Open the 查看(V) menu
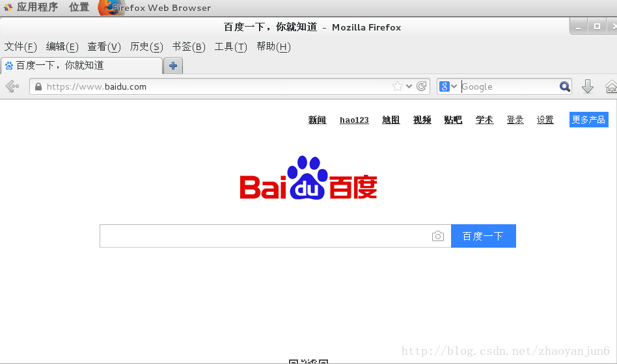Viewport: 617px width, 364px height. tap(104, 47)
